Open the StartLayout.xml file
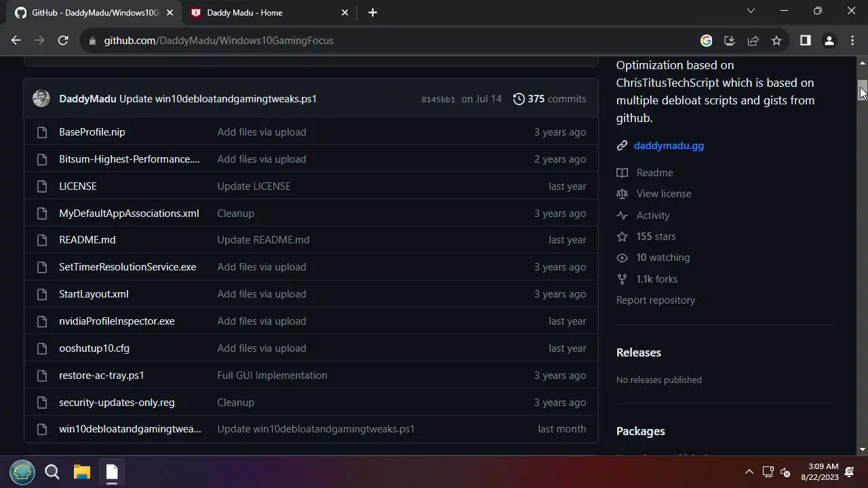This screenshot has width=868, height=488. 94,294
